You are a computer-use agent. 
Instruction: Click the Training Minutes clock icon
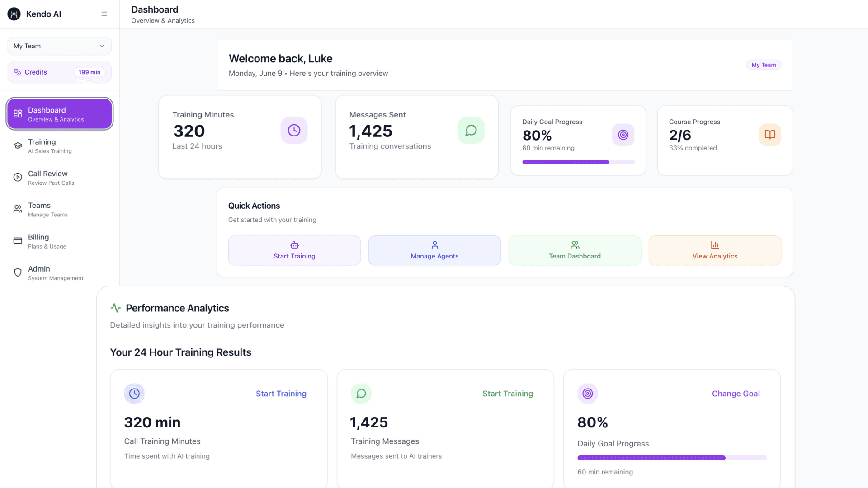[294, 131]
